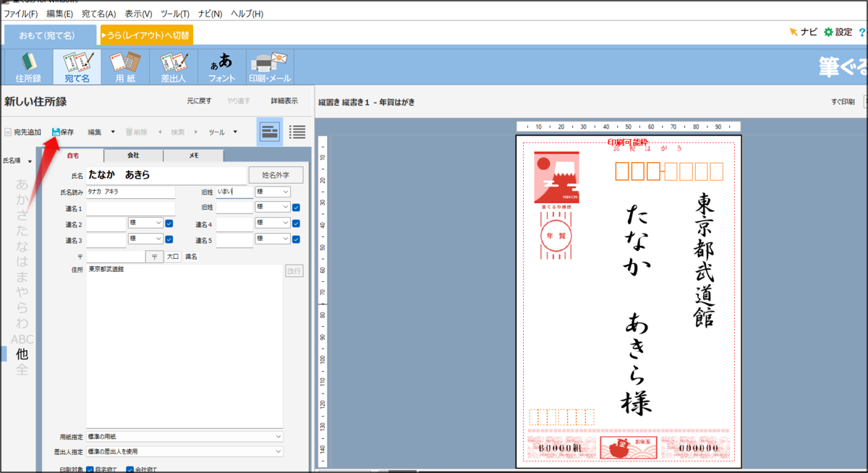Click the 削除 trash icon
The height and width of the screenshot is (473, 868).
coord(130,132)
